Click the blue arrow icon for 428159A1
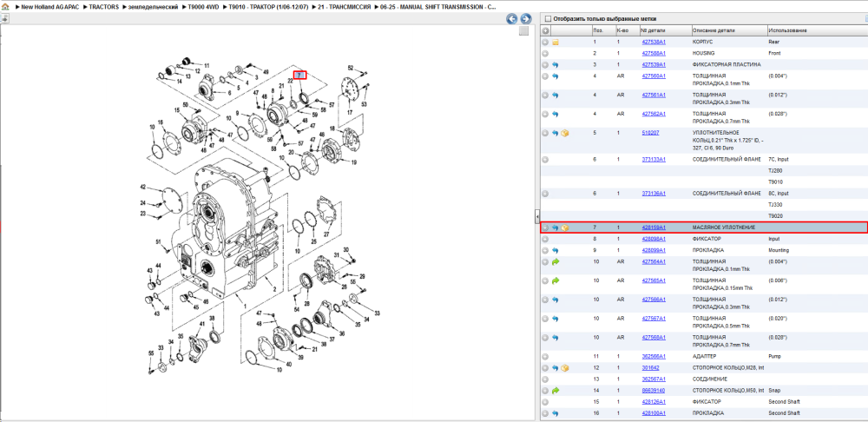Screen dimensions: 868x422 click(556, 227)
